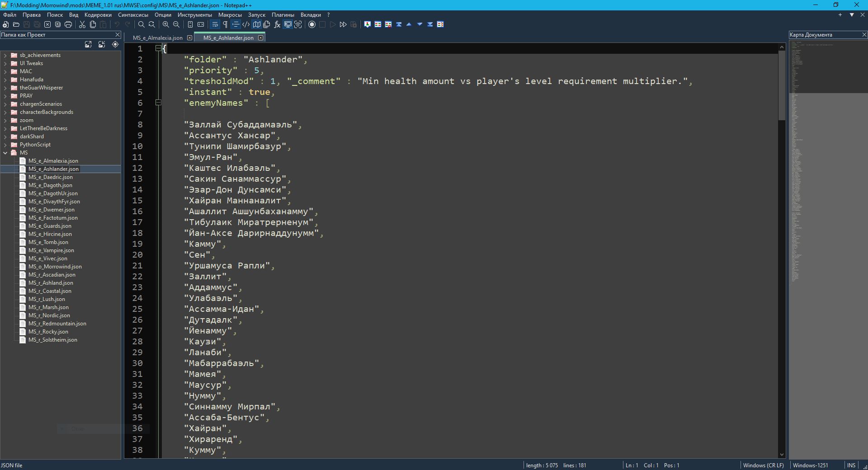The width and height of the screenshot is (868, 470).
Task: Click the New file toolbar icon
Action: click(5, 24)
